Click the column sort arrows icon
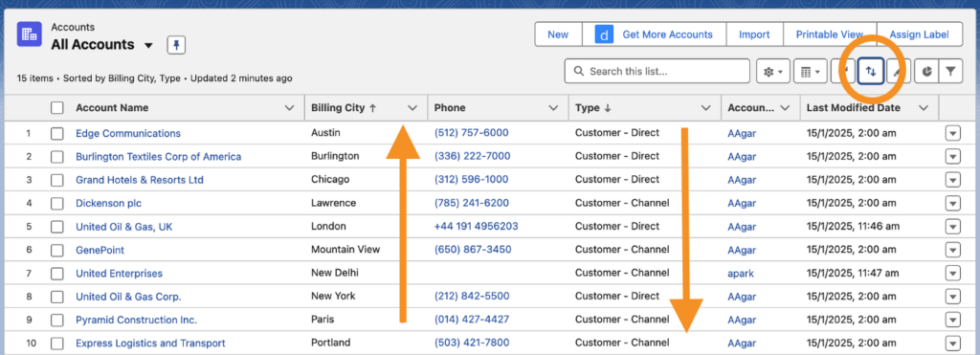 [x=871, y=72]
